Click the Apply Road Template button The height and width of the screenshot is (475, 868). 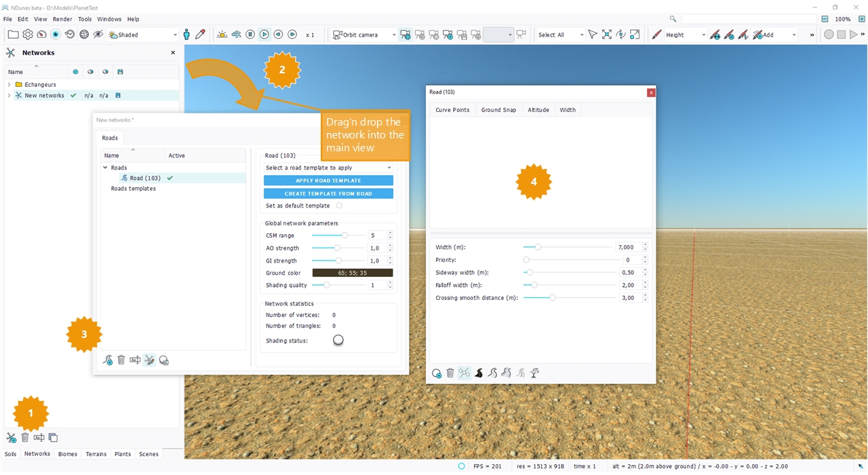click(x=328, y=180)
